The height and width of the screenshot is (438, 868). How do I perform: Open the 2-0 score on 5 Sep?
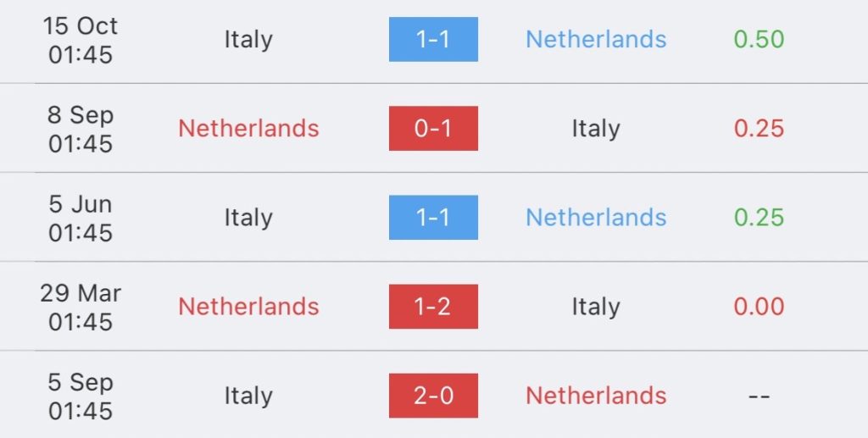pos(433,396)
